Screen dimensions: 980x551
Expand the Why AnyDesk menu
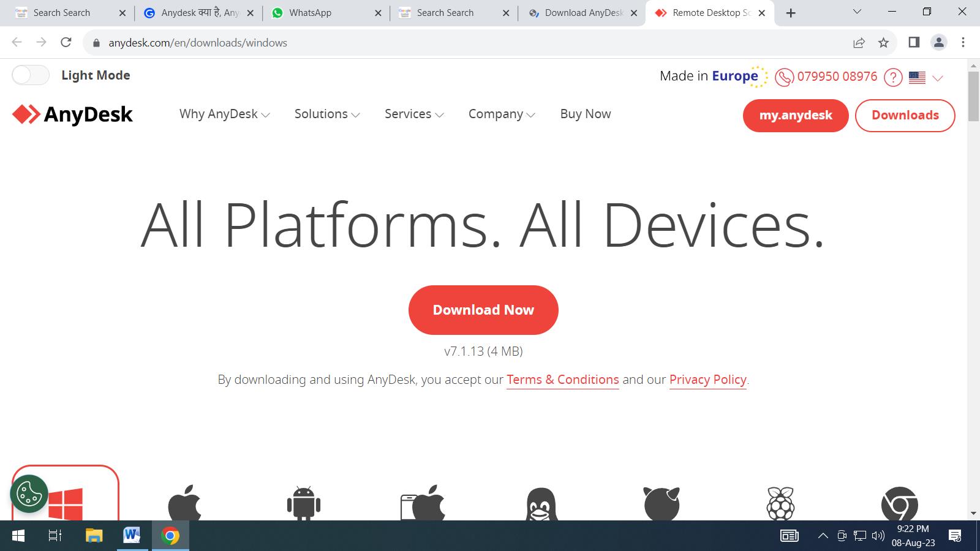(224, 114)
